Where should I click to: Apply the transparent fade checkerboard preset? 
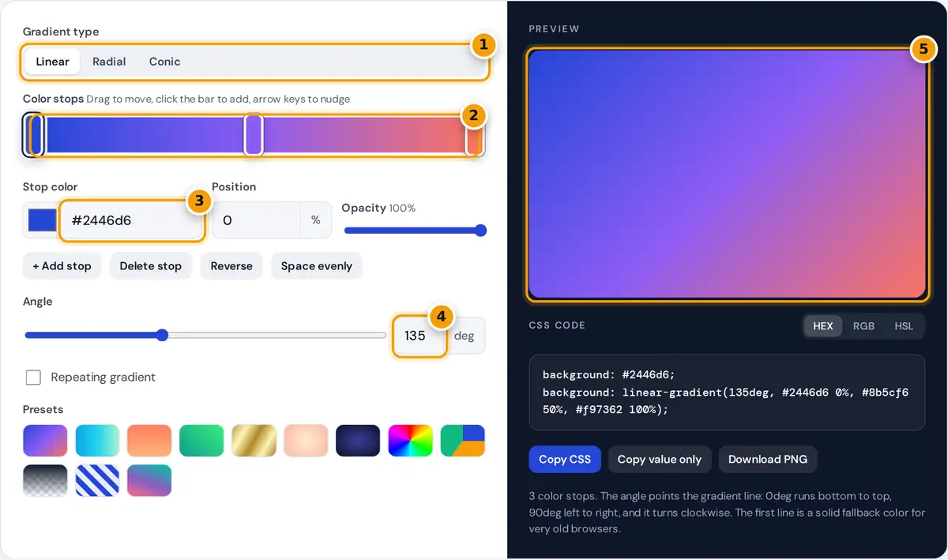click(45, 480)
